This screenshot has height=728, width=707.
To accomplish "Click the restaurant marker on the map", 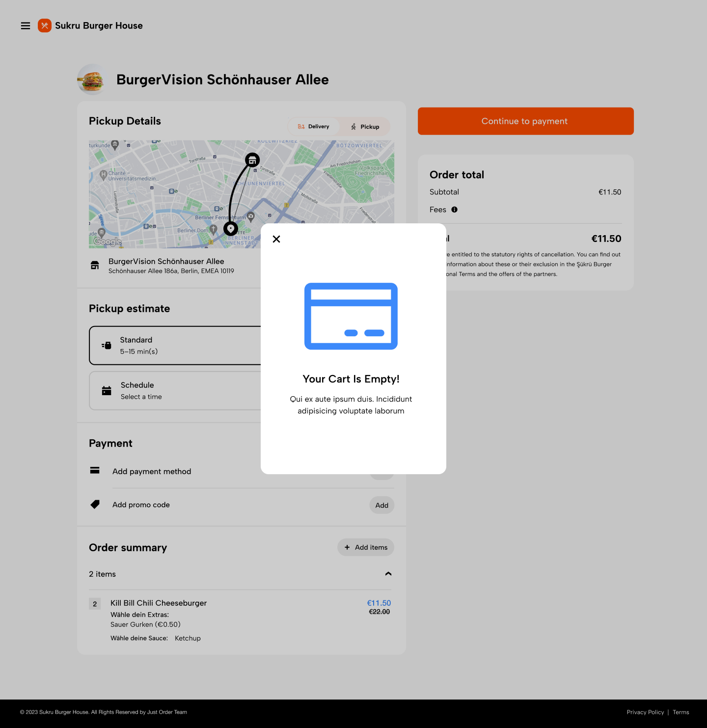I will click(252, 160).
